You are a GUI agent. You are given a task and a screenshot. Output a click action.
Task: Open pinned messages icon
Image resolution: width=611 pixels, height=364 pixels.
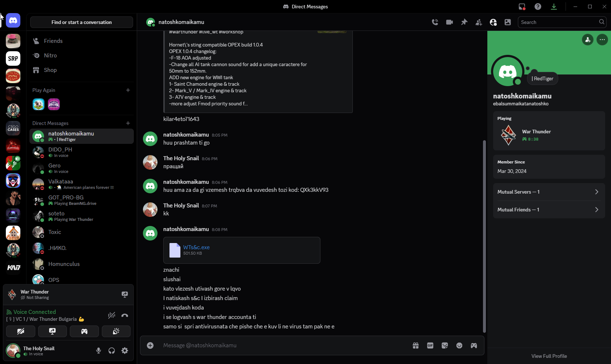point(464,22)
